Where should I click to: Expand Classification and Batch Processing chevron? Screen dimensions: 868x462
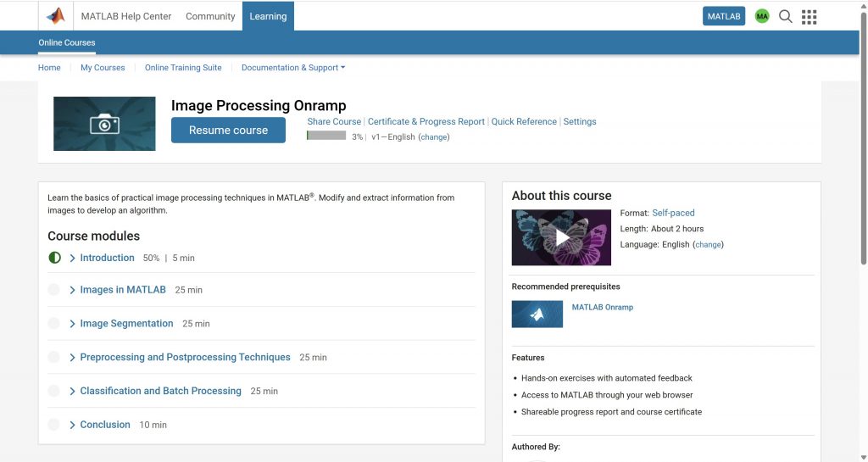tap(73, 391)
